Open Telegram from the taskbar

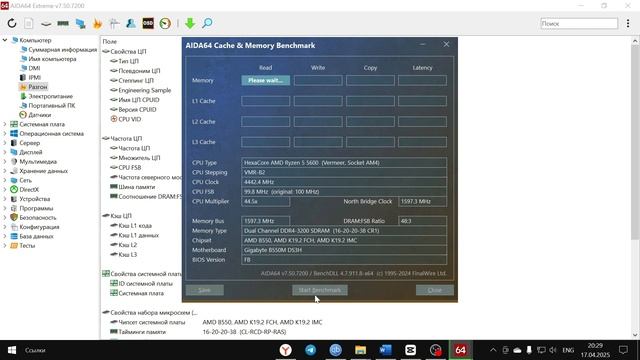click(x=311, y=350)
